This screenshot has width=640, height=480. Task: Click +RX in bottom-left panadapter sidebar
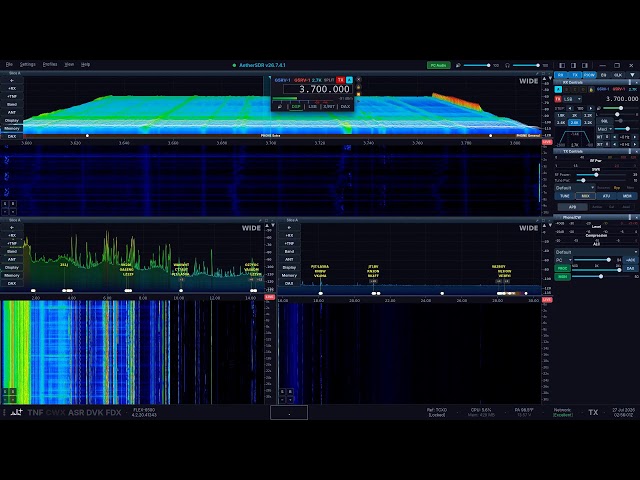tap(12, 235)
